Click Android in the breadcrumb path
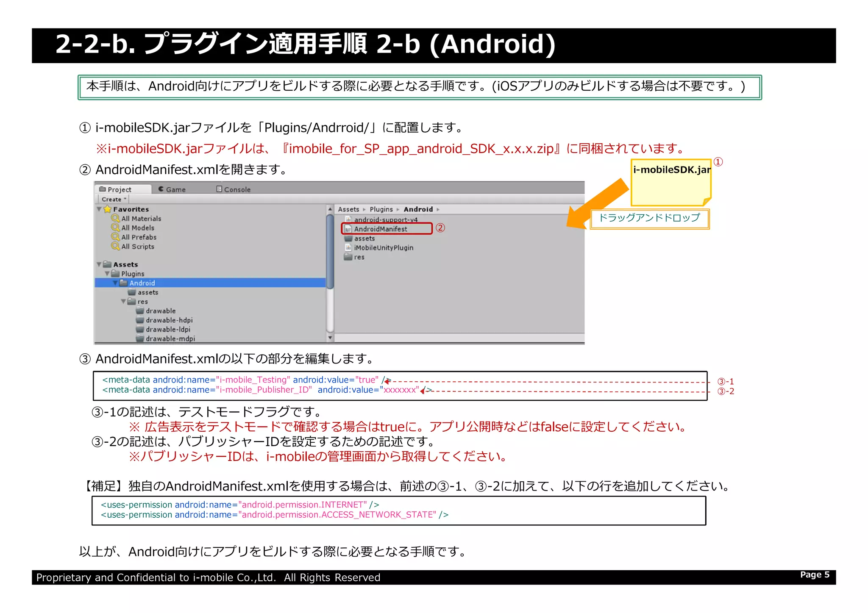This screenshot has width=868, height=613. [x=418, y=209]
